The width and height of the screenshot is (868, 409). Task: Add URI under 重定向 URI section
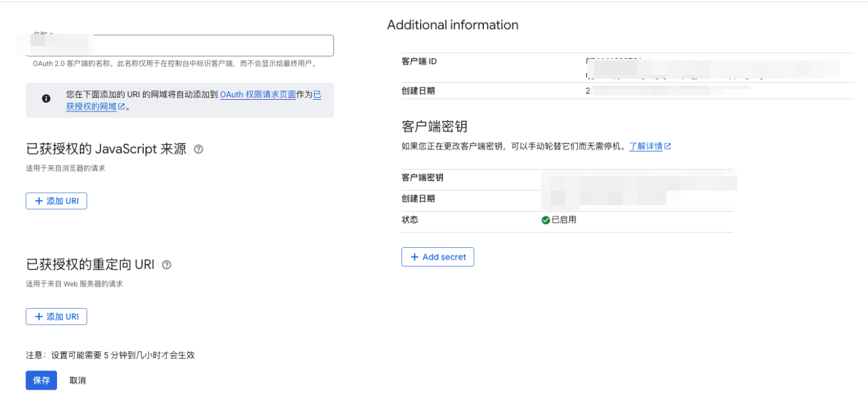pyautogui.click(x=56, y=317)
